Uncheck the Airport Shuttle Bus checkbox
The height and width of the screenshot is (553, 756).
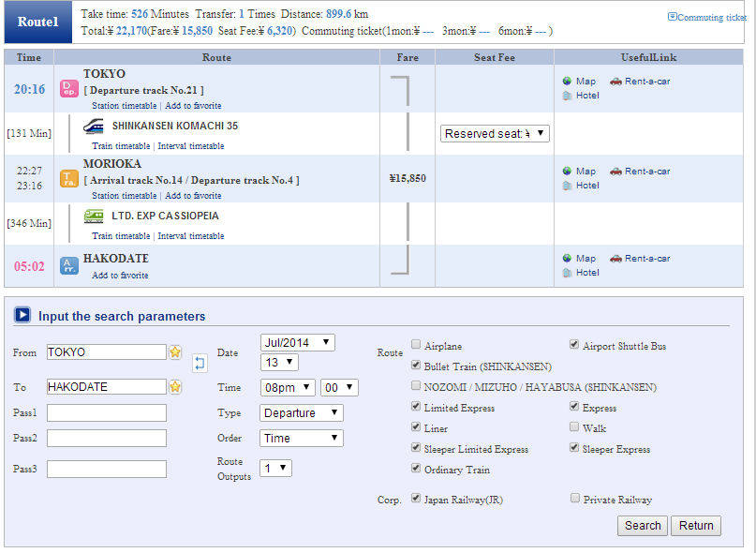(573, 344)
